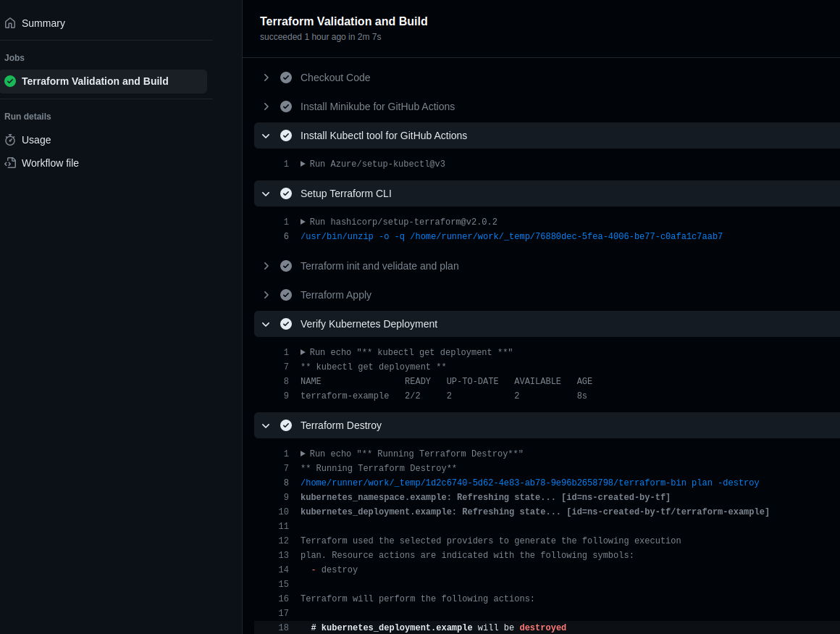The width and height of the screenshot is (840, 634).
Task: Click the Workflow file icon
Action: [x=10, y=162]
